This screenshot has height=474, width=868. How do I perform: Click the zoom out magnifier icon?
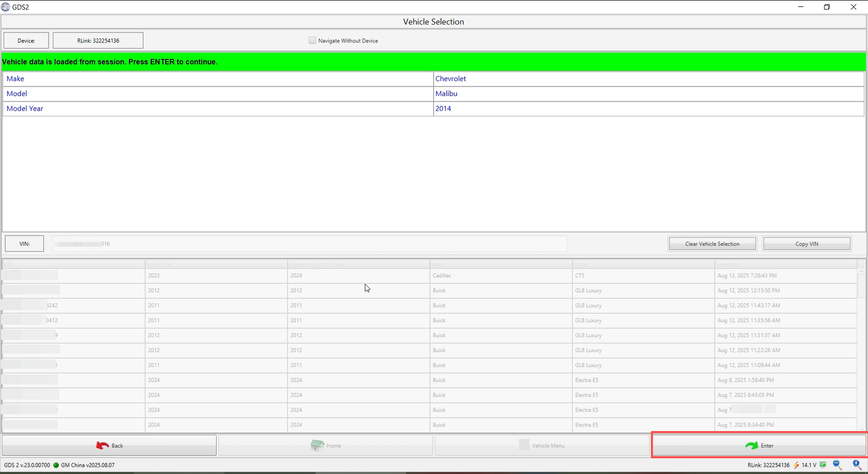click(x=837, y=465)
